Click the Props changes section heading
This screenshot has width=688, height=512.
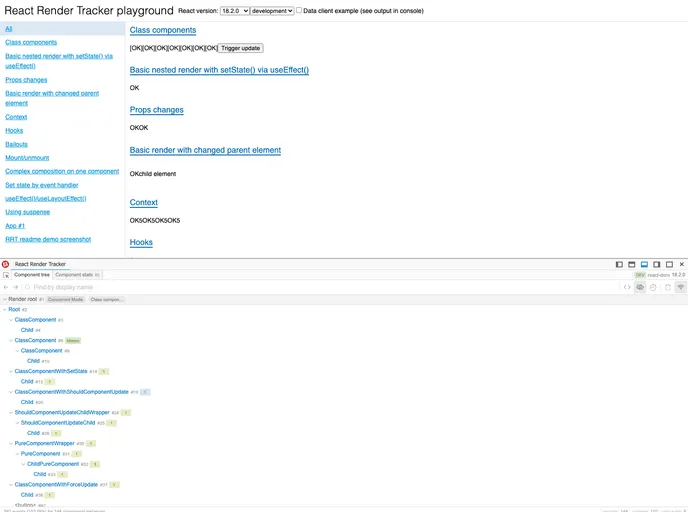tap(157, 110)
